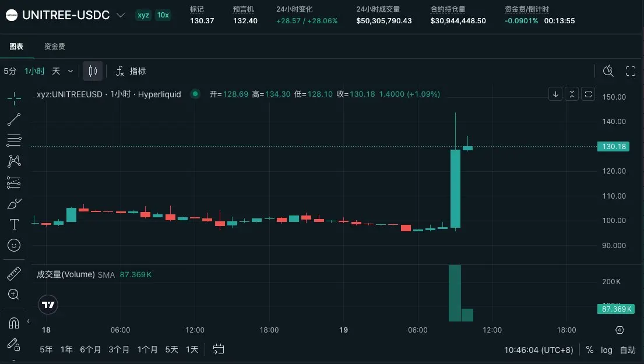Click the 合约持仓量 value $30,944,448.50
The image size is (644, 364).
pos(458,20)
